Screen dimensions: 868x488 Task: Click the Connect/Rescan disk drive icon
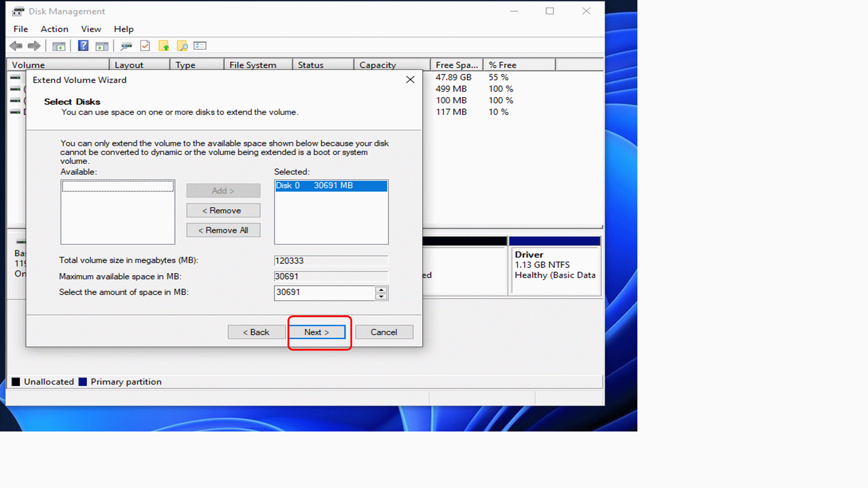(126, 46)
